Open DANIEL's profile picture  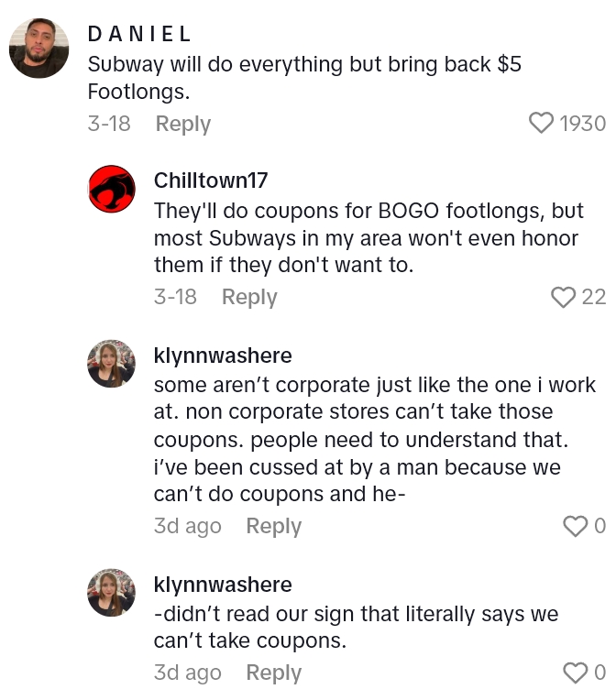tap(39, 49)
